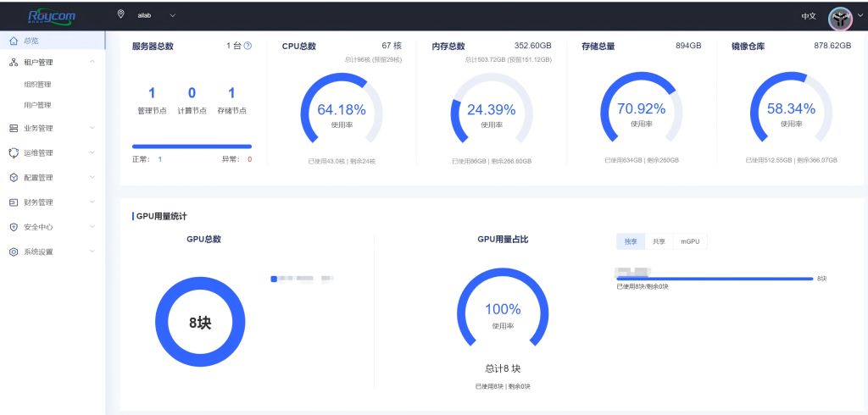
Task: Click the 系统设置 gear icon
Action: point(14,252)
